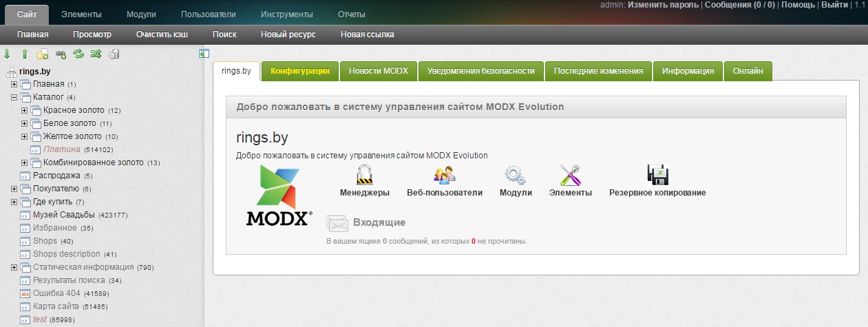Switch to the Последние изменения tab
Viewport: 868px width, 327px height.
click(x=598, y=71)
